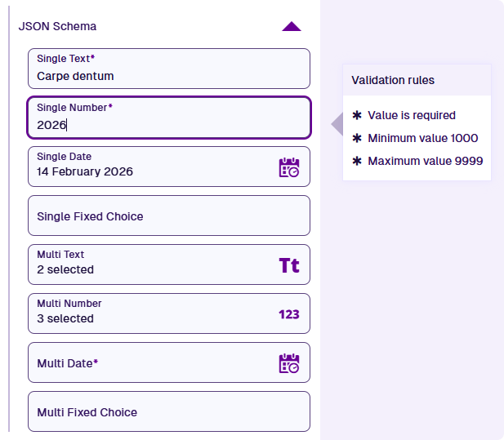
Task: Focus the Single Text input field
Action: pyautogui.click(x=169, y=69)
